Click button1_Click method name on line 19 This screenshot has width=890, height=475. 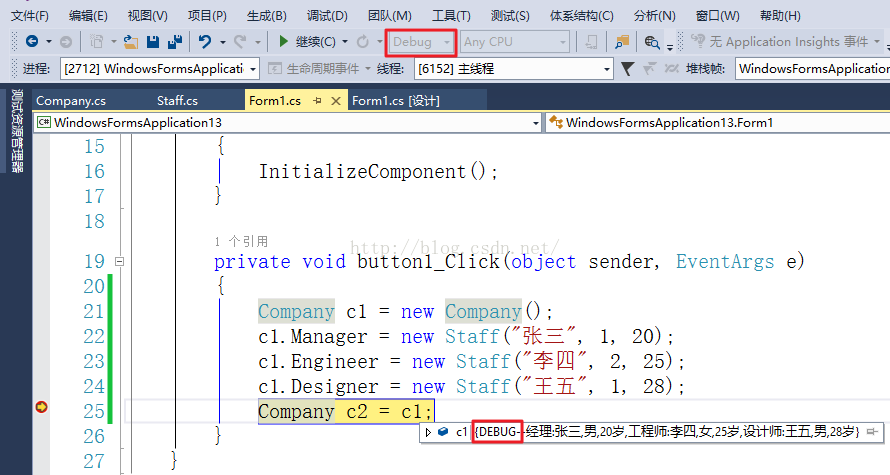point(429,262)
